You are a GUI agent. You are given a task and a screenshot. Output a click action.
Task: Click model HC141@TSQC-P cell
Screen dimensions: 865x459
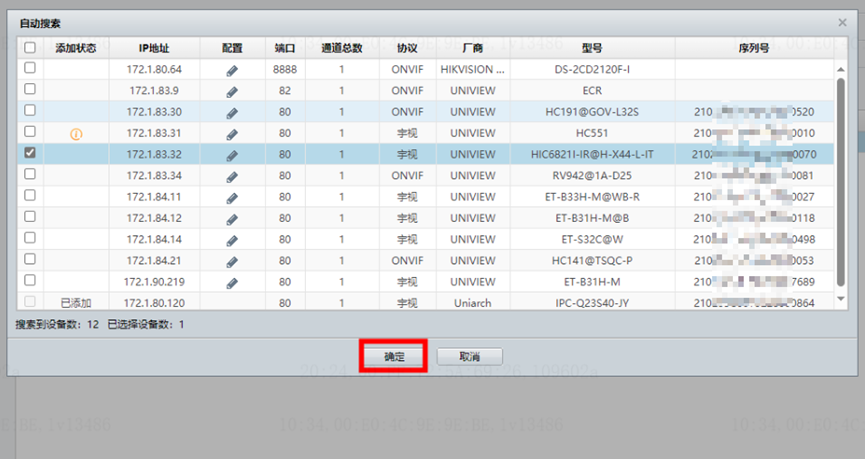coord(592,260)
